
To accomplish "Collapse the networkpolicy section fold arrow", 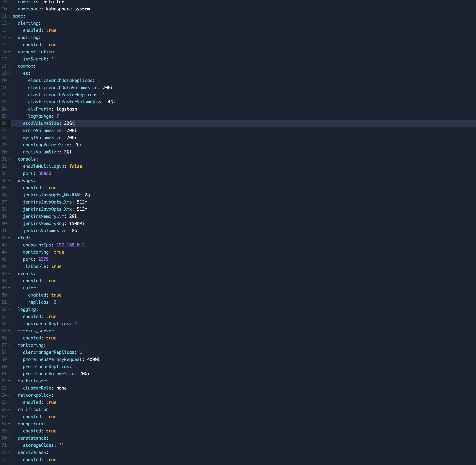I will pyautogui.click(x=9, y=395).
